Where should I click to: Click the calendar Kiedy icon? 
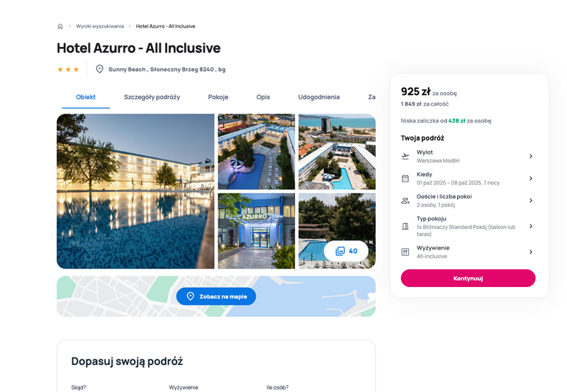[405, 179]
